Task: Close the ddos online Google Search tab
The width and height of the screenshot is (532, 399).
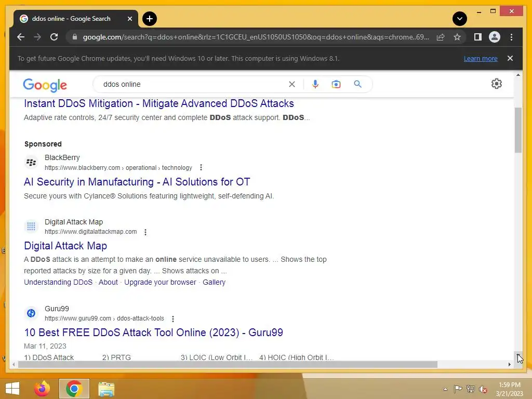Action: [x=129, y=19]
